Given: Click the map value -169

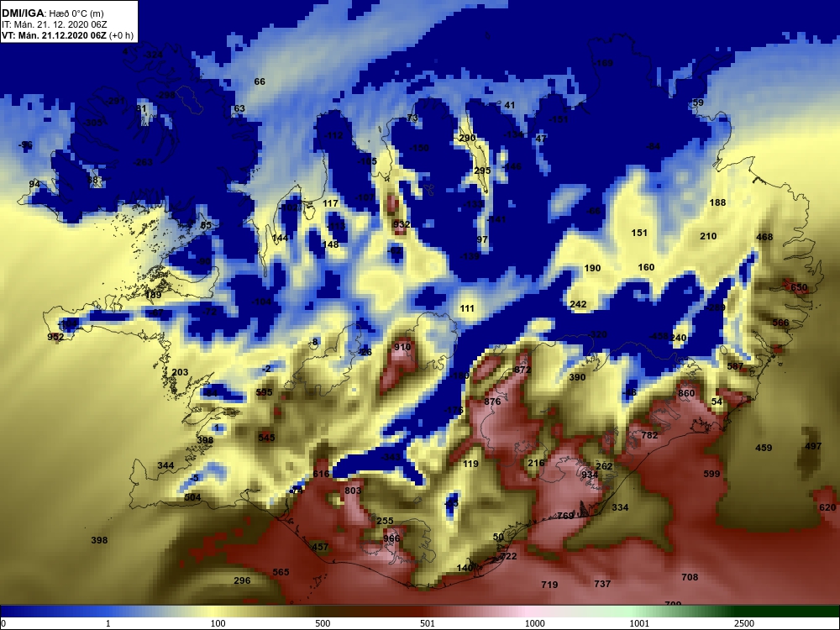Looking at the screenshot, I should pyautogui.click(x=602, y=63).
